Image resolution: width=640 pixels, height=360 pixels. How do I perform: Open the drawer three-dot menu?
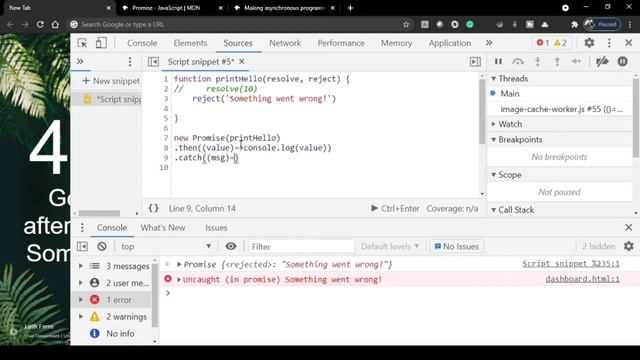tap(82, 228)
